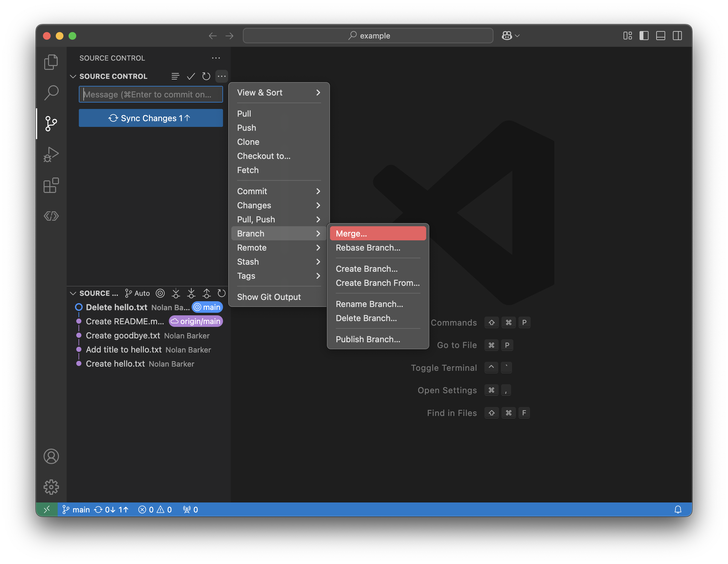The width and height of the screenshot is (728, 564).
Task: Select Show Git Output menu item
Action: tap(279, 297)
